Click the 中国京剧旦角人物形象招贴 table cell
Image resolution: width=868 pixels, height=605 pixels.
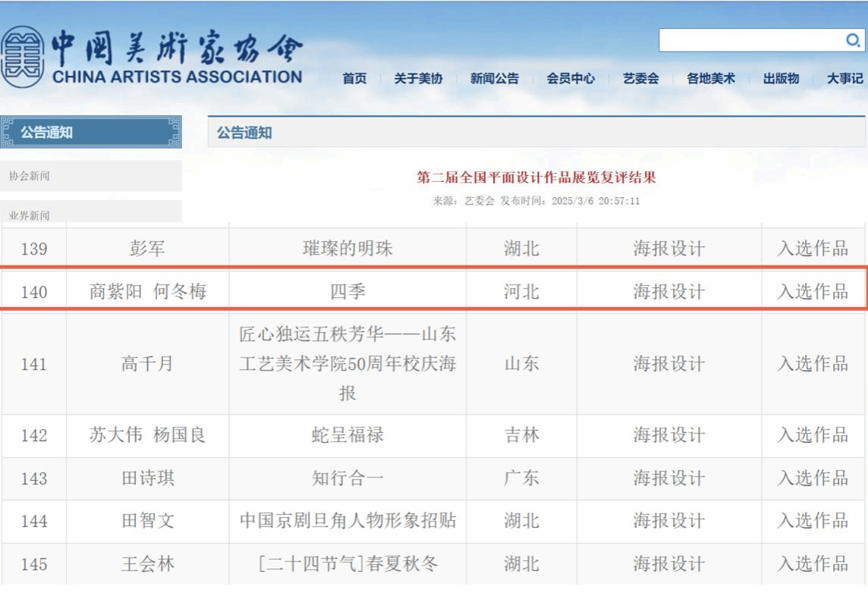pos(348,521)
